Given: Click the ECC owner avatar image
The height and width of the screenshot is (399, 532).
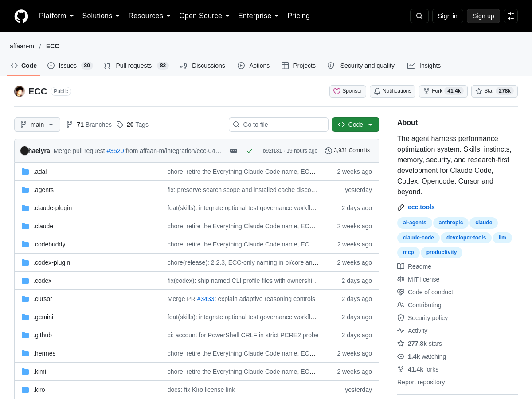Looking at the screenshot, I should tap(20, 91).
